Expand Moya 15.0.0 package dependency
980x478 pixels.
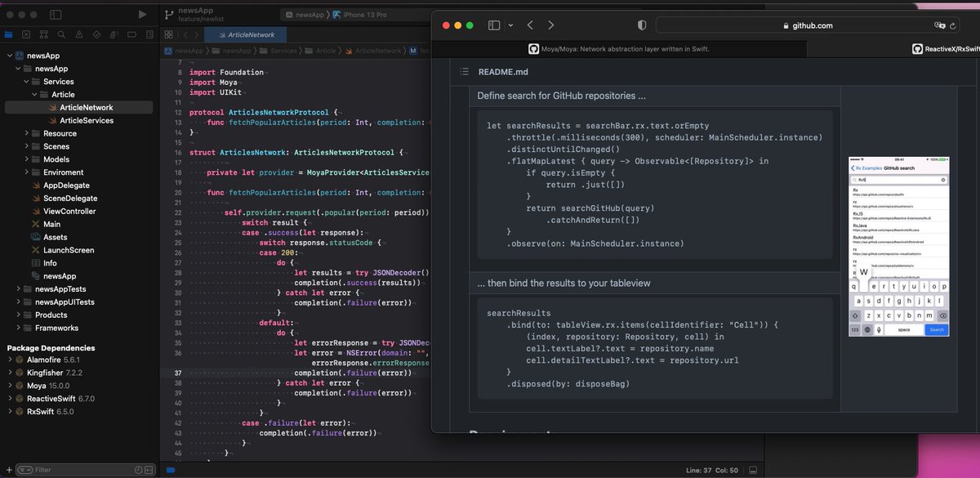coord(9,386)
